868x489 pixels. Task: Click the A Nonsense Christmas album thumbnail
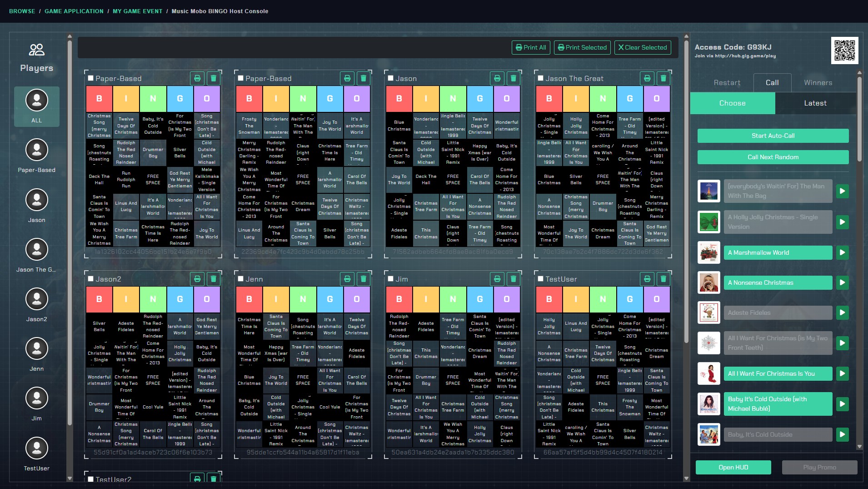(x=708, y=282)
